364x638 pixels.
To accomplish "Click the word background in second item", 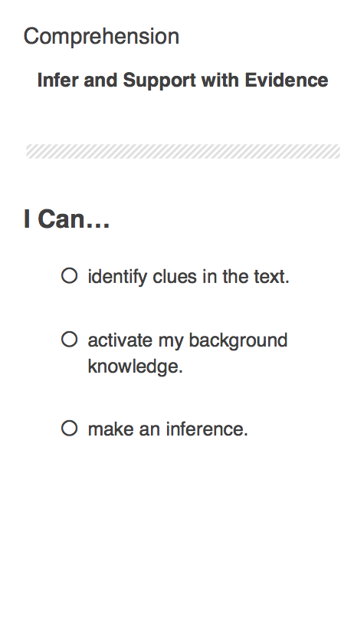I will click(238, 341).
